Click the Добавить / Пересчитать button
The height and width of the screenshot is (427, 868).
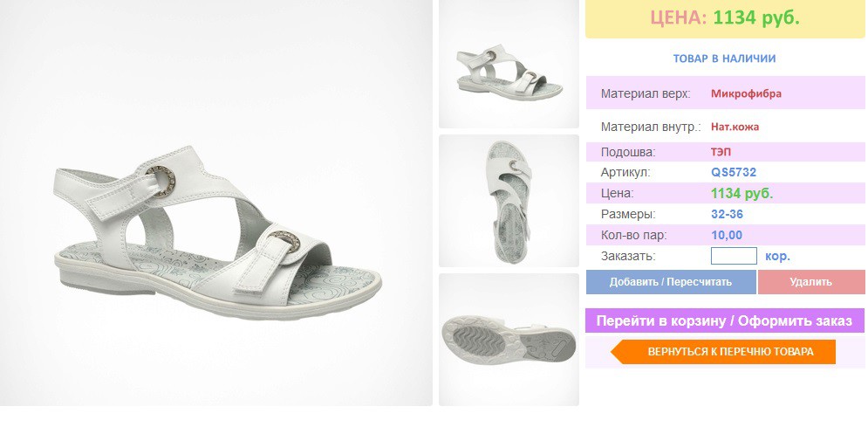pyautogui.click(x=671, y=282)
